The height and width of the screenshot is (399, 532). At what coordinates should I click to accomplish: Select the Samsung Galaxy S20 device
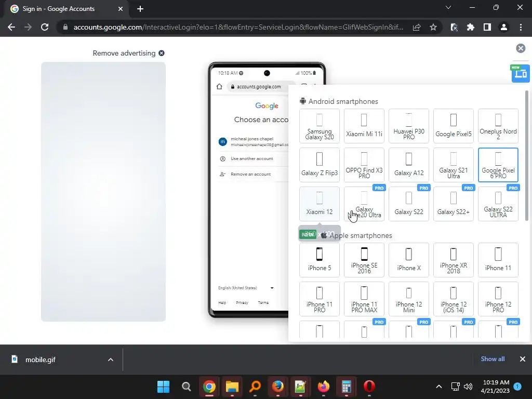tap(320, 126)
